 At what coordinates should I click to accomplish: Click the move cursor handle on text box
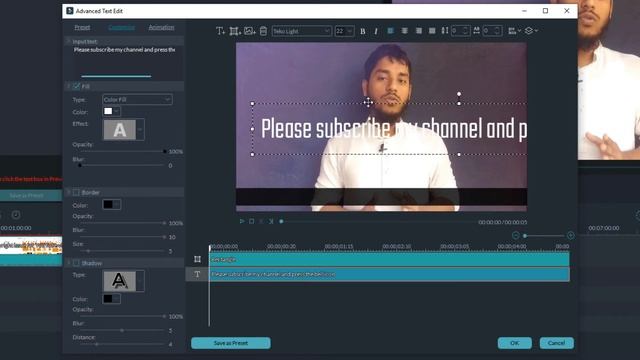(x=368, y=102)
